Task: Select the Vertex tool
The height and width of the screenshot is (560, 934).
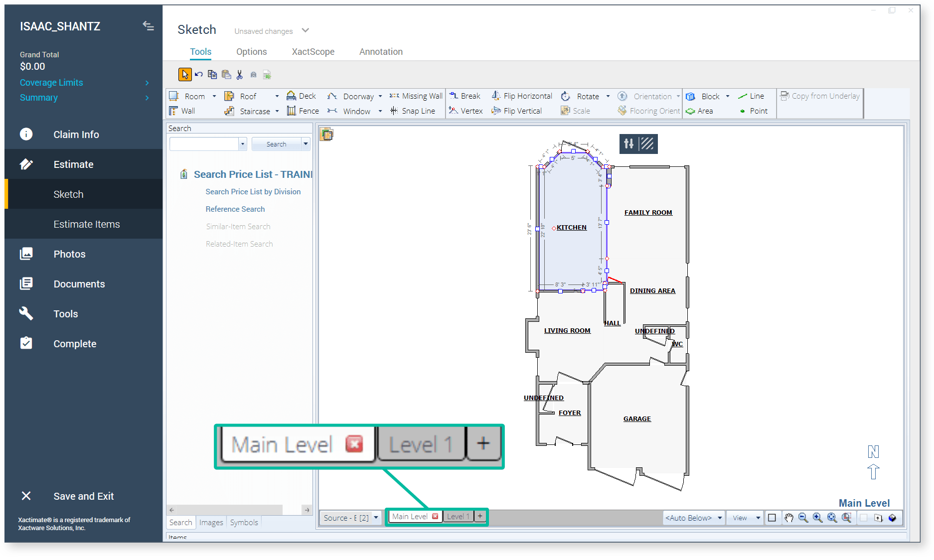Action: 465,111
